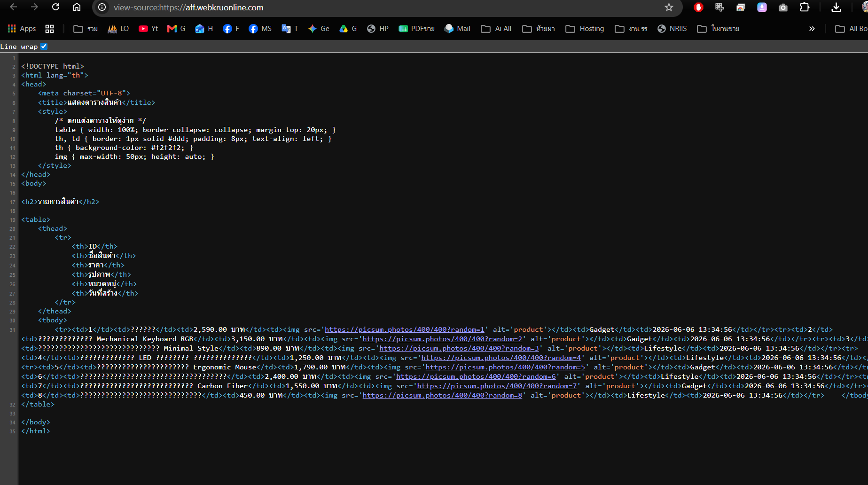Screen dimensions: 868x485
Task: Click the address bar URL field
Action: pos(385,8)
